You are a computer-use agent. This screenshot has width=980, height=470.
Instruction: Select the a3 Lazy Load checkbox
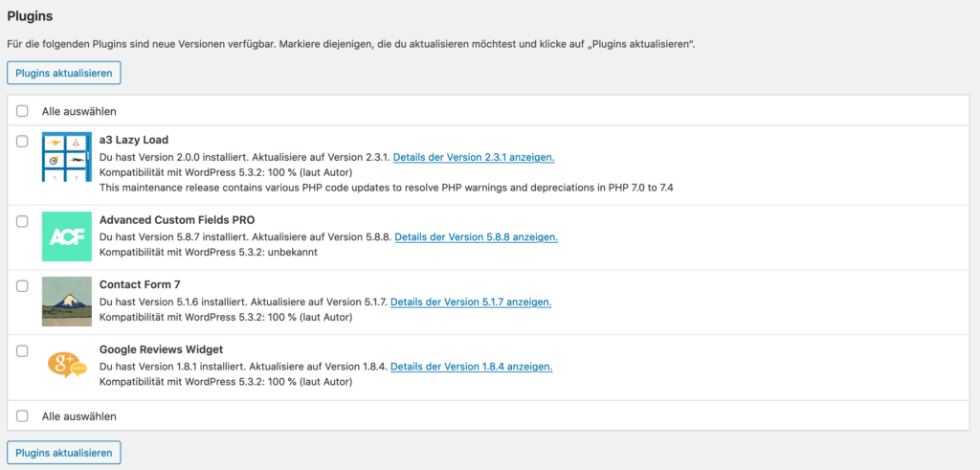point(23,142)
